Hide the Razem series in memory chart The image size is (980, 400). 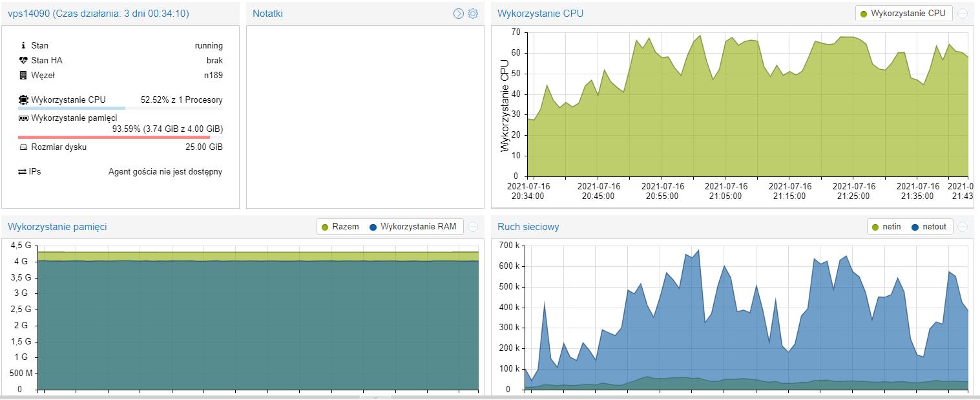tap(340, 227)
